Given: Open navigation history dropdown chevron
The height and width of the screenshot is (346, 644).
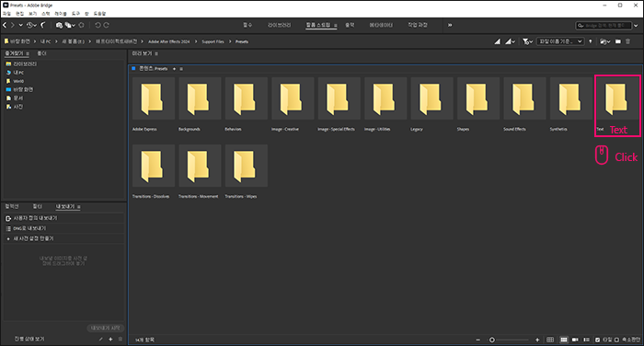Looking at the screenshot, I should coord(20,25).
